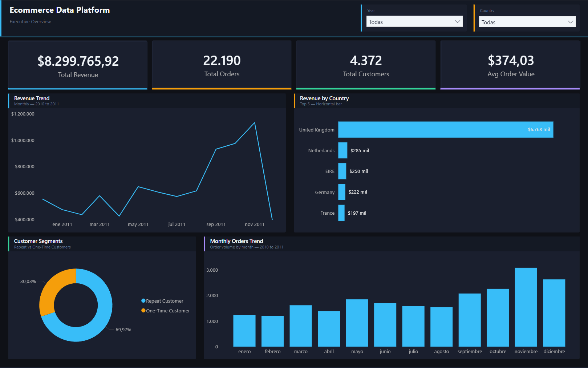Select the blue Repeat Customer legend dot
Viewport: 588px width, 368px height.
point(143,301)
